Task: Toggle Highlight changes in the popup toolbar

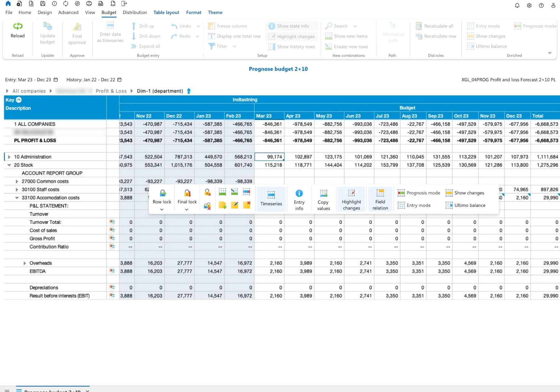Action: (351, 199)
